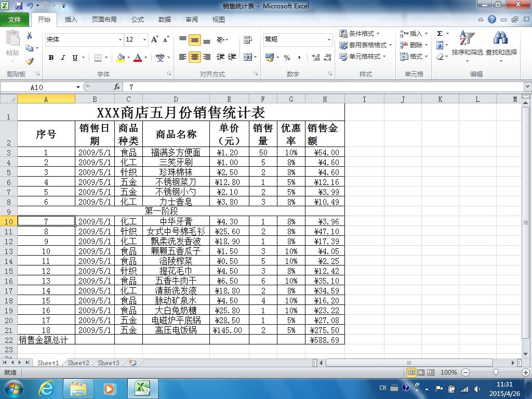Click the Clear eraser icon
The width and height of the screenshot is (532, 399).
coord(440,57)
